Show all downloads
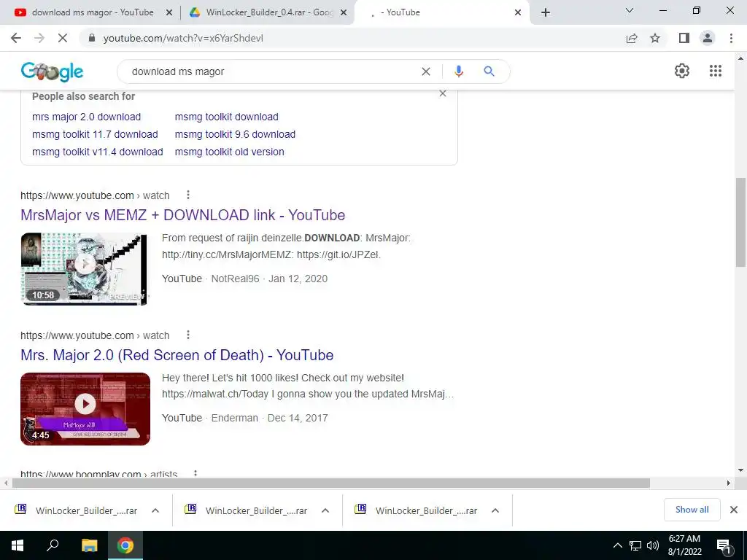This screenshot has height=560, width=747. (692, 510)
